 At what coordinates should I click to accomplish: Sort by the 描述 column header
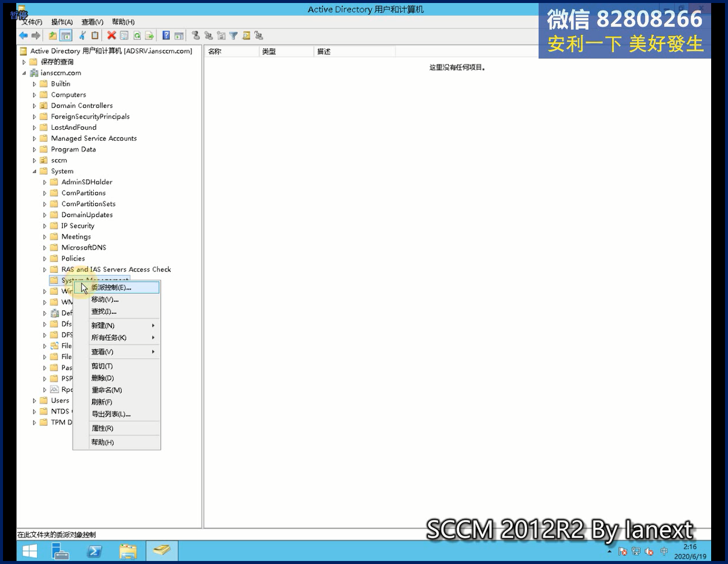[x=355, y=52]
